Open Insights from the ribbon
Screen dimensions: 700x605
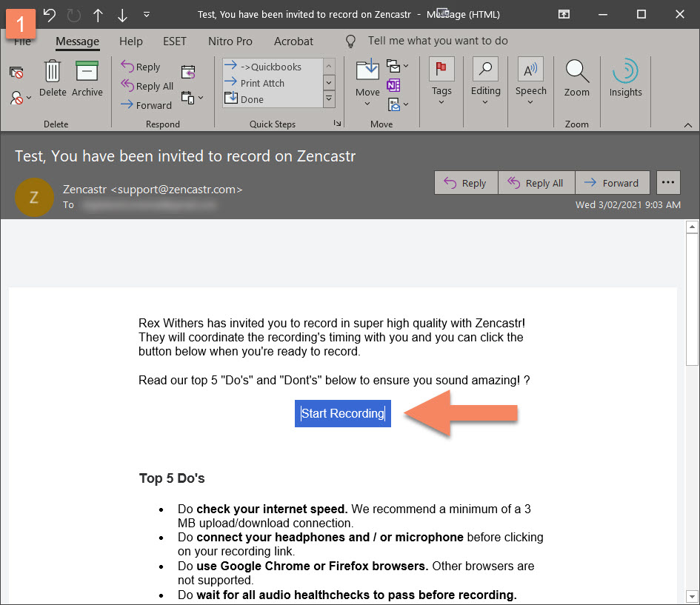[625, 78]
